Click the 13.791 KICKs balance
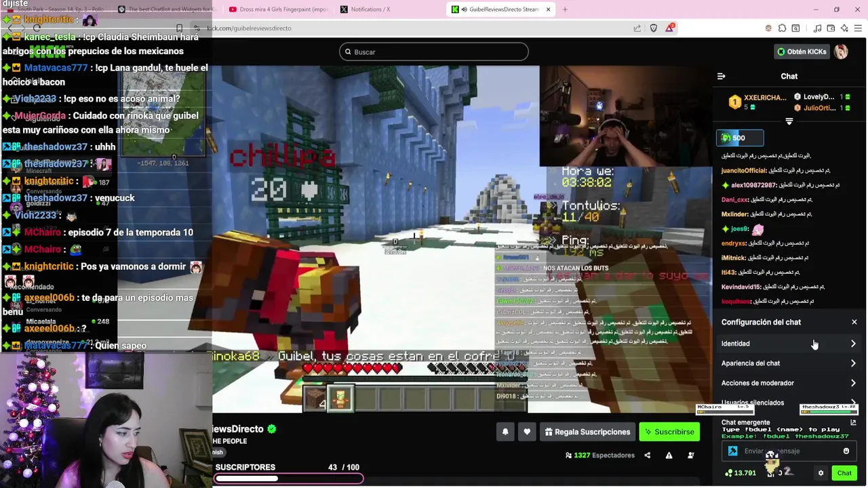Viewport: 868px width, 488px height. (741, 473)
